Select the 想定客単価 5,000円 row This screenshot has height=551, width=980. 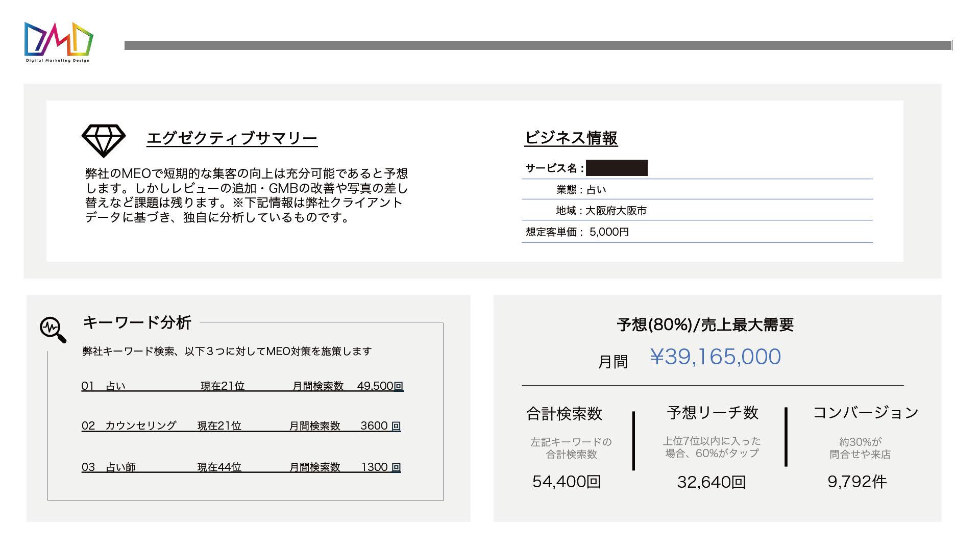pos(577,232)
